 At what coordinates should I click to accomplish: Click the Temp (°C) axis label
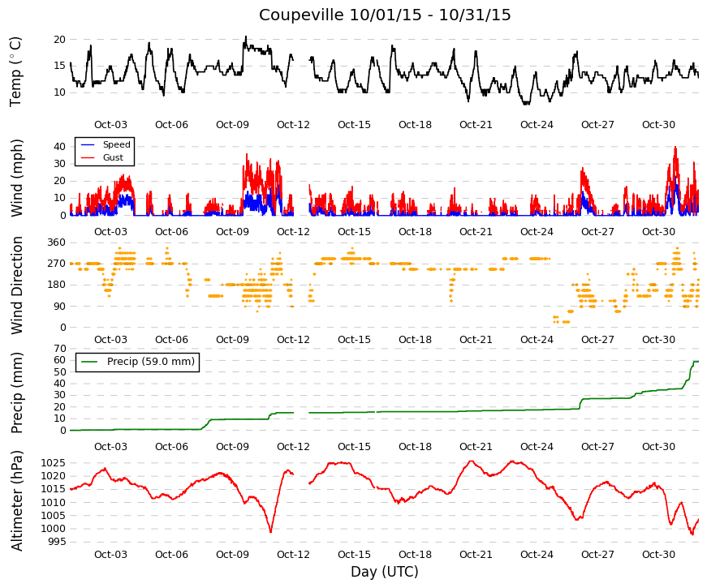(15, 72)
